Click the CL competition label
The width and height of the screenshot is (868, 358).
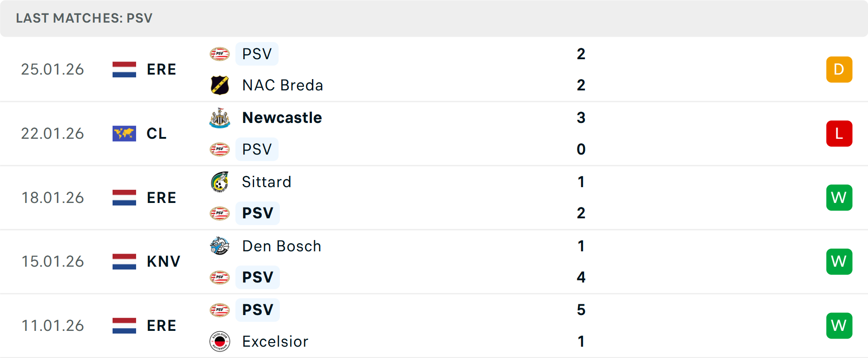click(156, 133)
